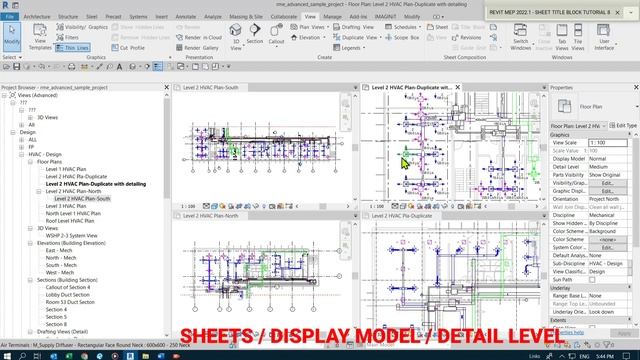This screenshot has height=360, width=640.
Task: Open Visibility/Graphics settings
Action: pos(82,27)
